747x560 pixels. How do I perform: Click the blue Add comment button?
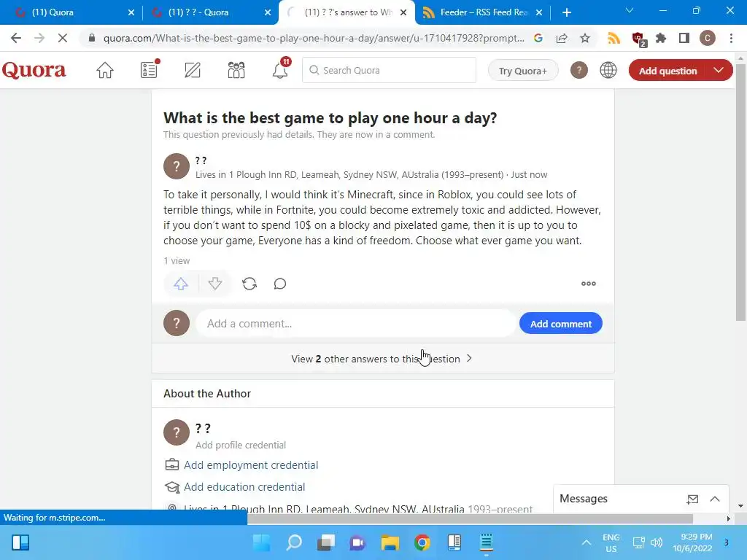tap(561, 324)
